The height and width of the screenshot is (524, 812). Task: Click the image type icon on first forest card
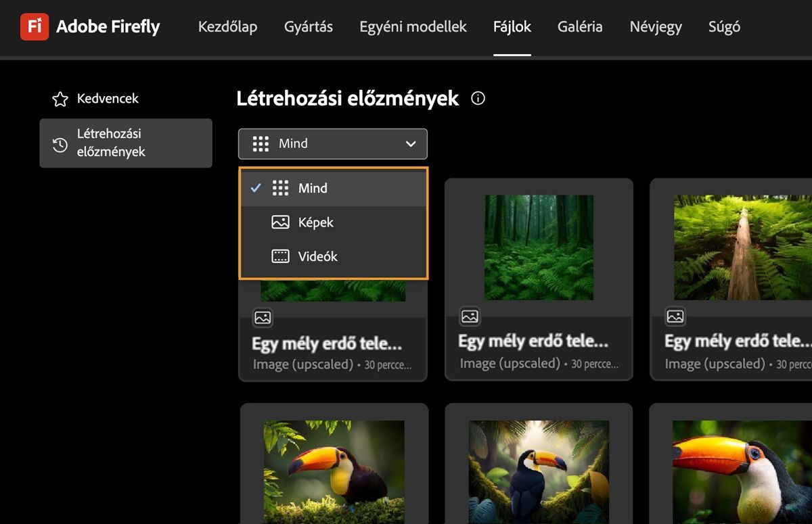point(263,317)
